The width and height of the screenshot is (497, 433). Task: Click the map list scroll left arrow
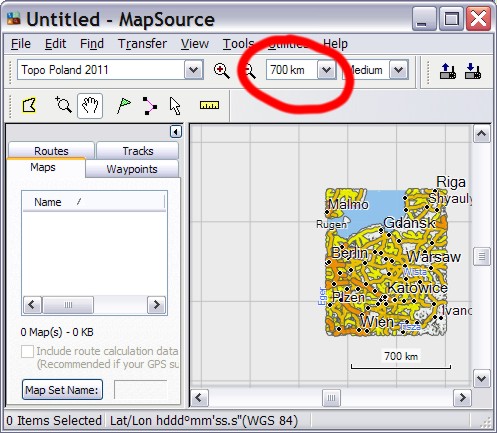tap(32, 305)
